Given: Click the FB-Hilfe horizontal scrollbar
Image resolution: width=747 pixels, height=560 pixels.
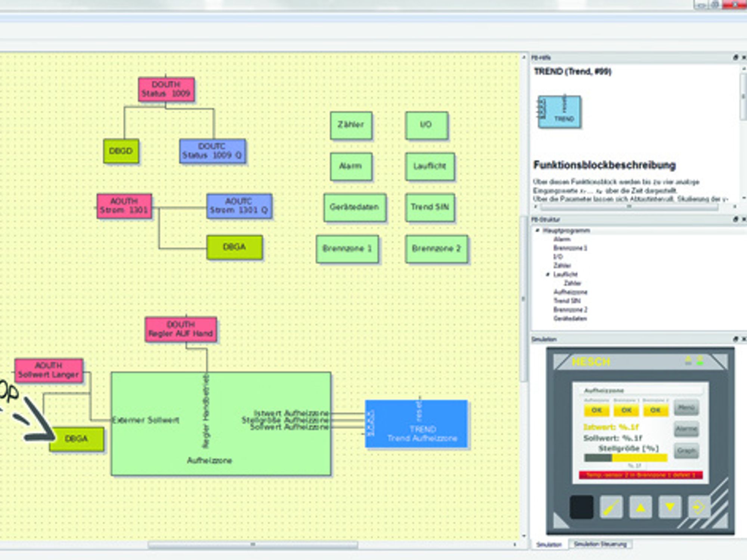Looking at the screenshot, I should pos(629,206).
